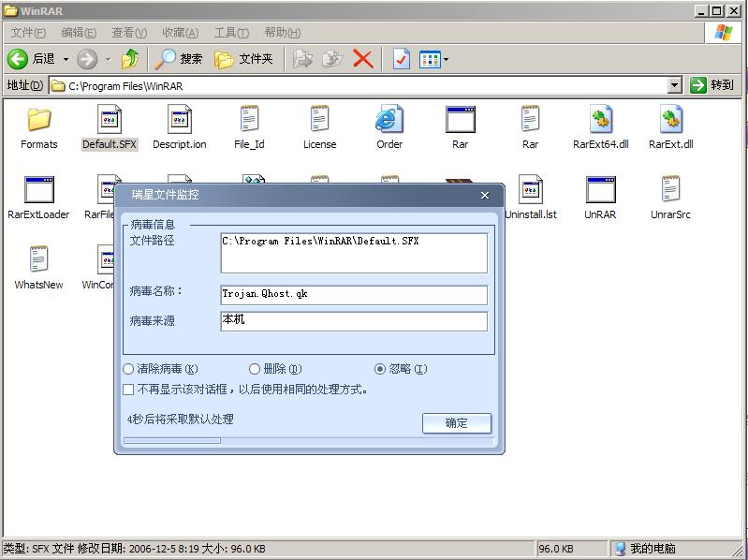
Task: Click the Windows flag logo
Action: click(724, 33)
